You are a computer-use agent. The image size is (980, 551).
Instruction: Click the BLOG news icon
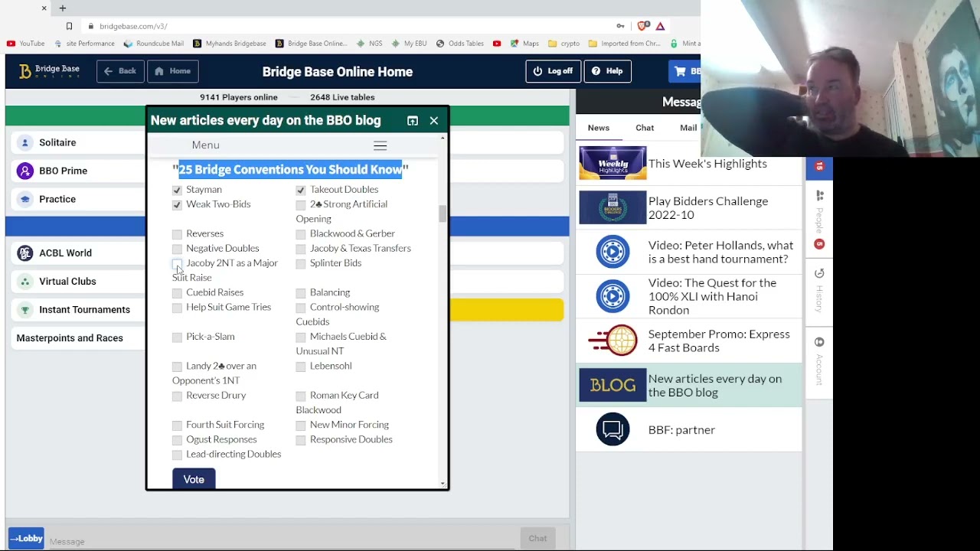pos(612,385)
